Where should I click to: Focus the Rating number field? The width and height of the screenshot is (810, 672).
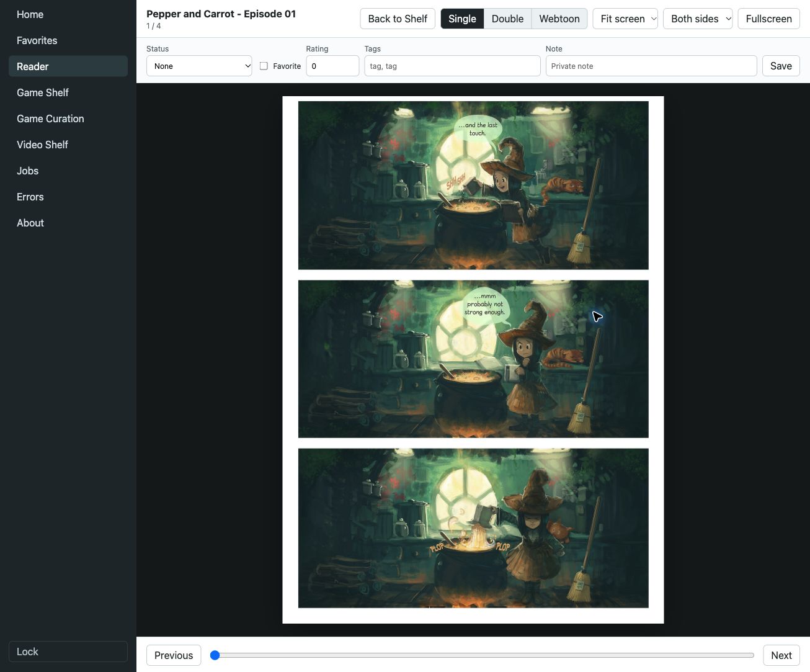[x=332, y=66]
